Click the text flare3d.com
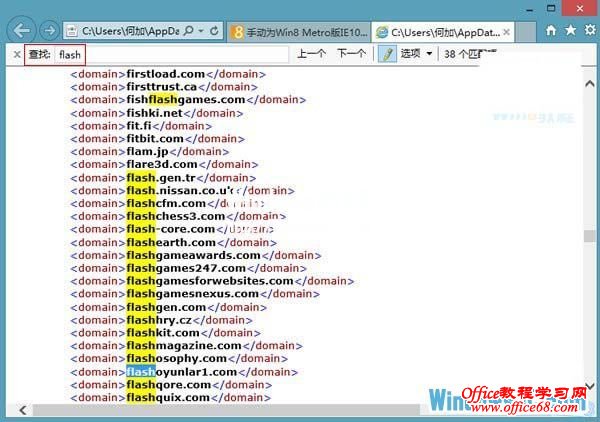 [162, 165]
